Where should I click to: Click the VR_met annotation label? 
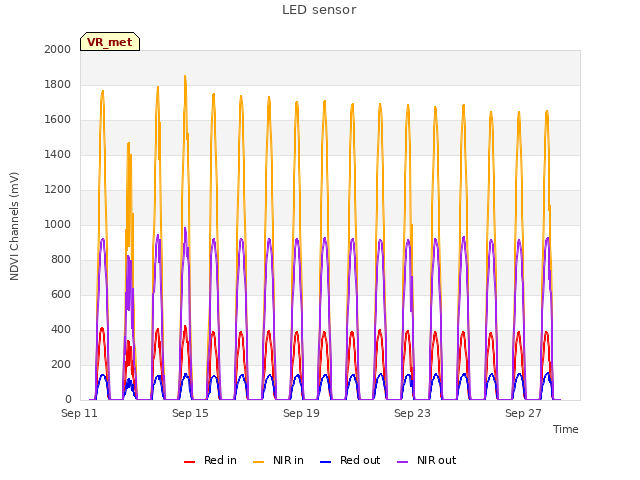[x=110, y=42]
